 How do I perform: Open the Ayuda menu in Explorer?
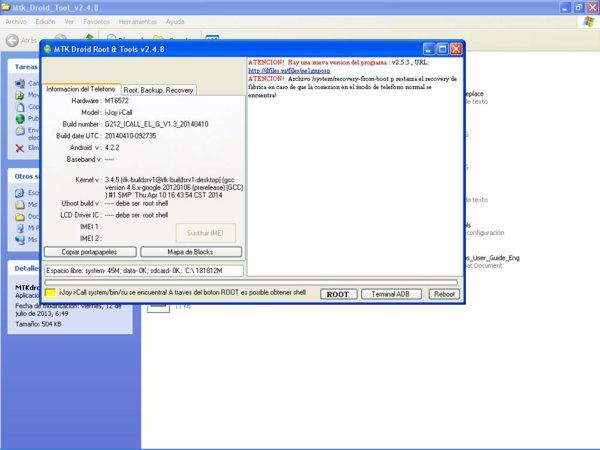(175, 22)
